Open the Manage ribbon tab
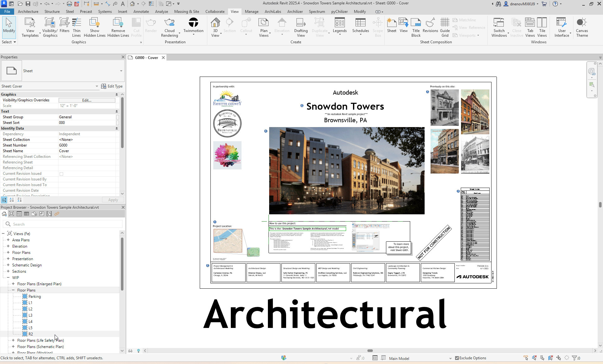The height and width of the screenshot is (364, 603). point(252,12)
